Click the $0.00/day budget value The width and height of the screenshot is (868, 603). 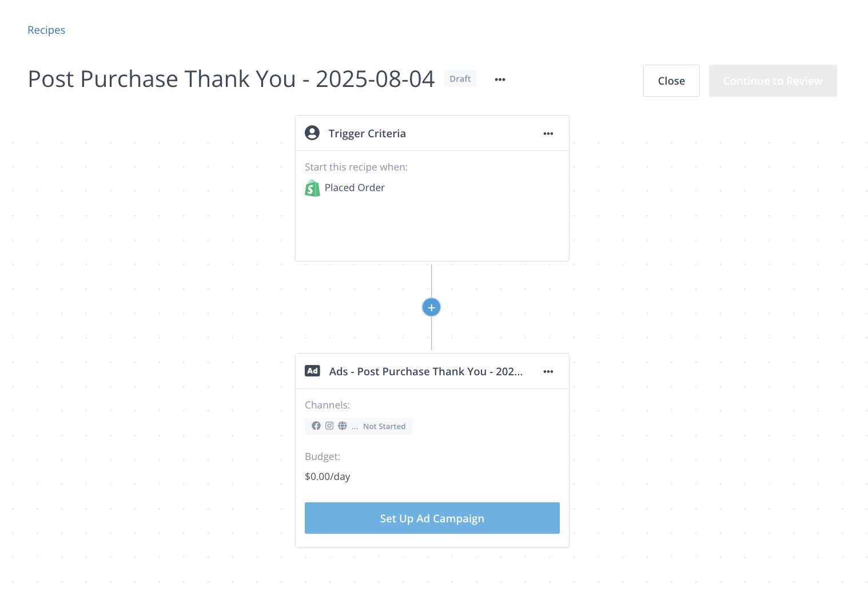click(x=327, y=477)
